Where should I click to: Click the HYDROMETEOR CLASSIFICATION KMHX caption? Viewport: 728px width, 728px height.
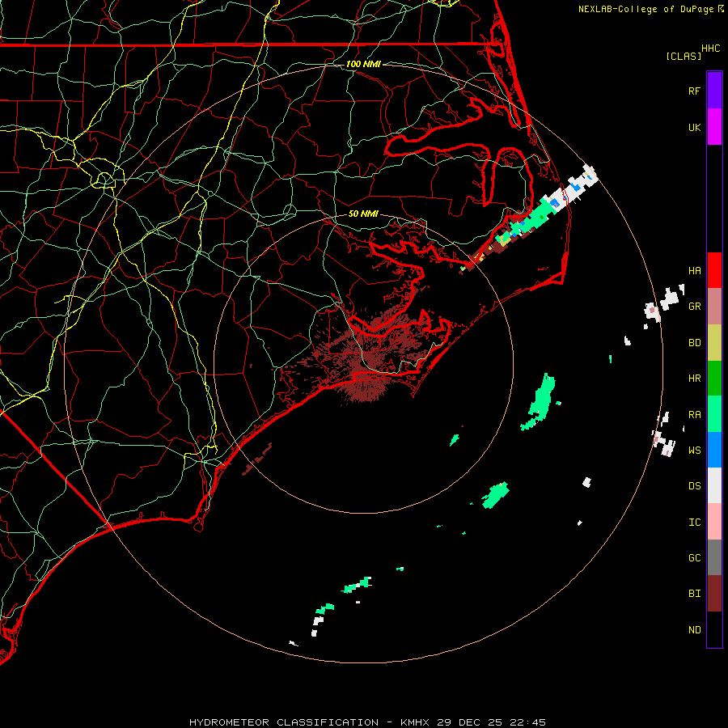367,722
